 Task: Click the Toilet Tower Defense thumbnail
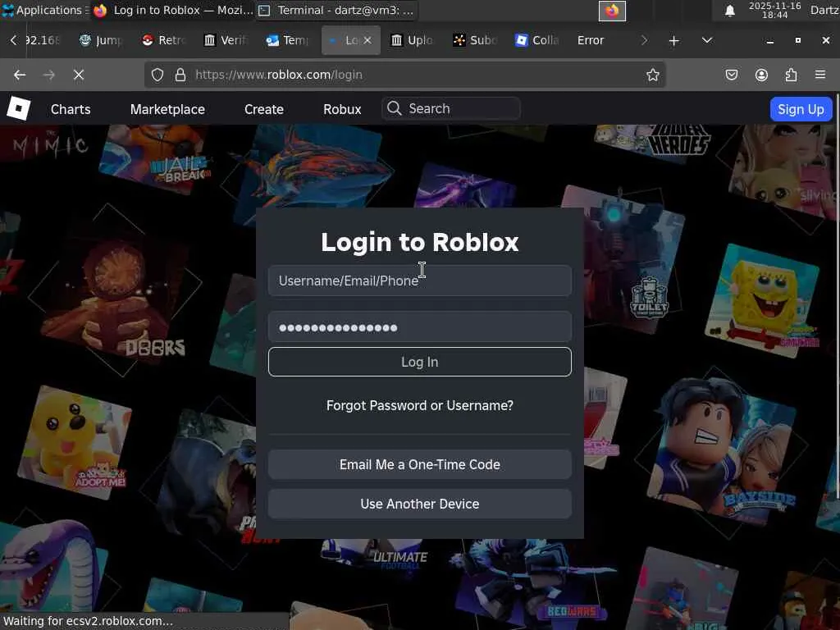623,260
